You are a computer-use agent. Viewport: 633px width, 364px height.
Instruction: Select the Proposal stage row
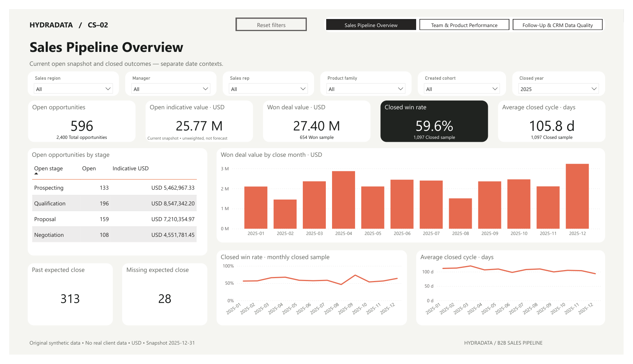[114, 219]
